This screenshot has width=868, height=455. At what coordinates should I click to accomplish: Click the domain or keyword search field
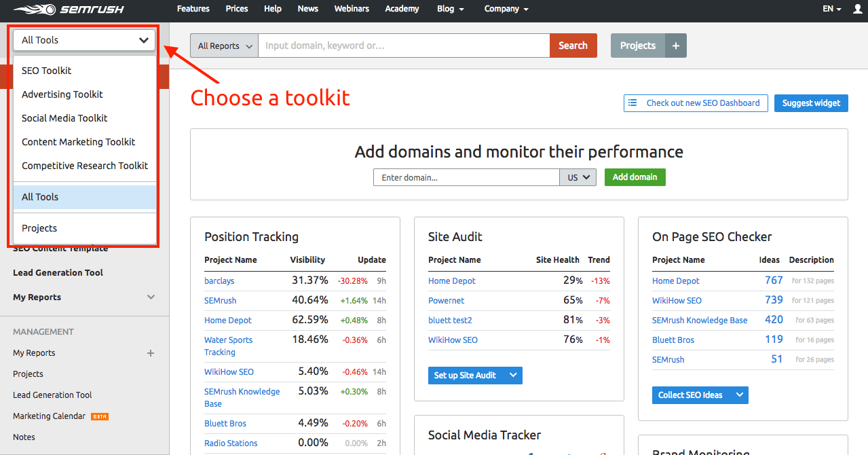pos(404,45)
